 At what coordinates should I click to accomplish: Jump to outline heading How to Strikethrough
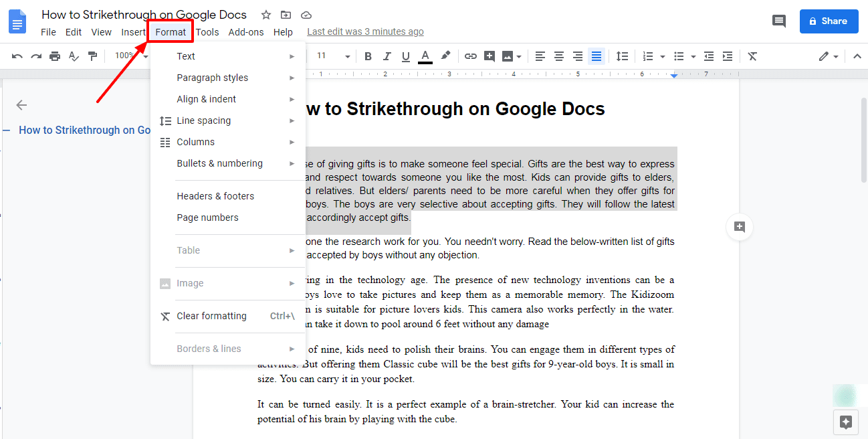[85, 130]
